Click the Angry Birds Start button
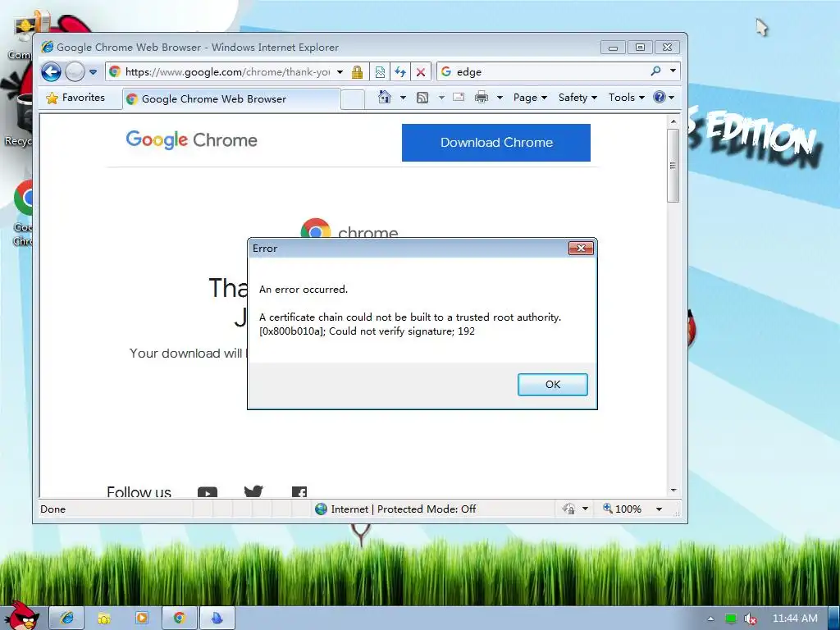The height and width of the screenshot is (630, 840). click(22, 615)
